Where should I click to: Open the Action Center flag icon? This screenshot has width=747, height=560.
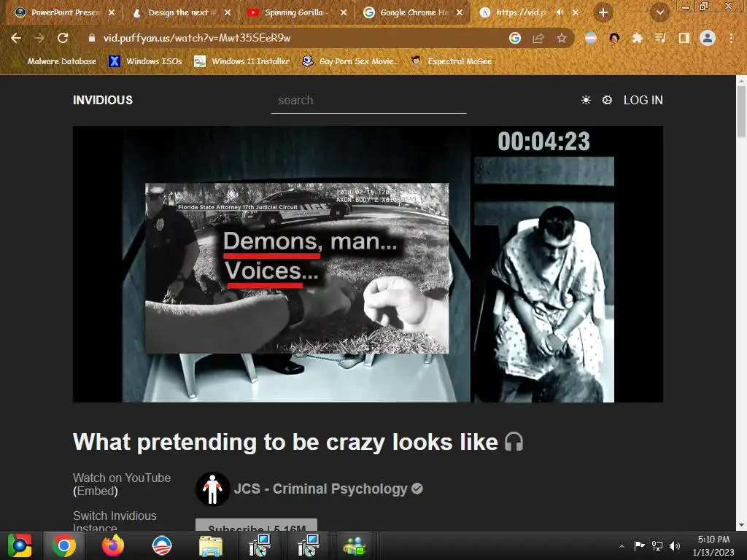tap(639, 545)
